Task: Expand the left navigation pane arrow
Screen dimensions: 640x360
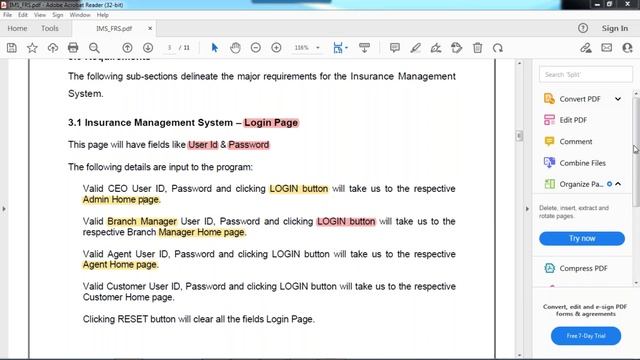Action: (4, 209)
